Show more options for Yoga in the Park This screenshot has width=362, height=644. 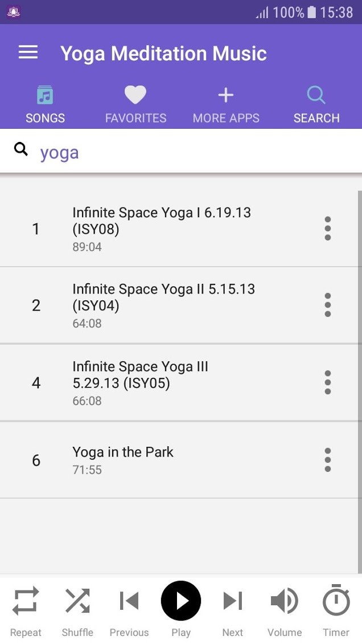click(x=327, y=459)
